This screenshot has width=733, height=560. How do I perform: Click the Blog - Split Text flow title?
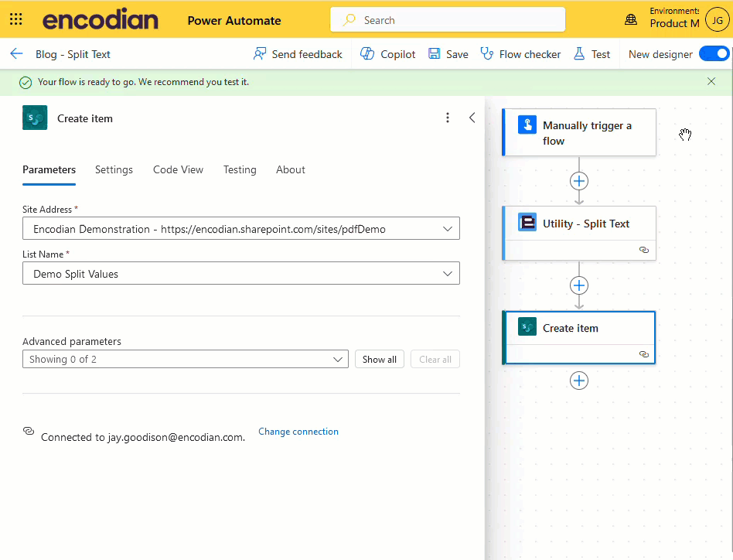click(x=73, y=54)
